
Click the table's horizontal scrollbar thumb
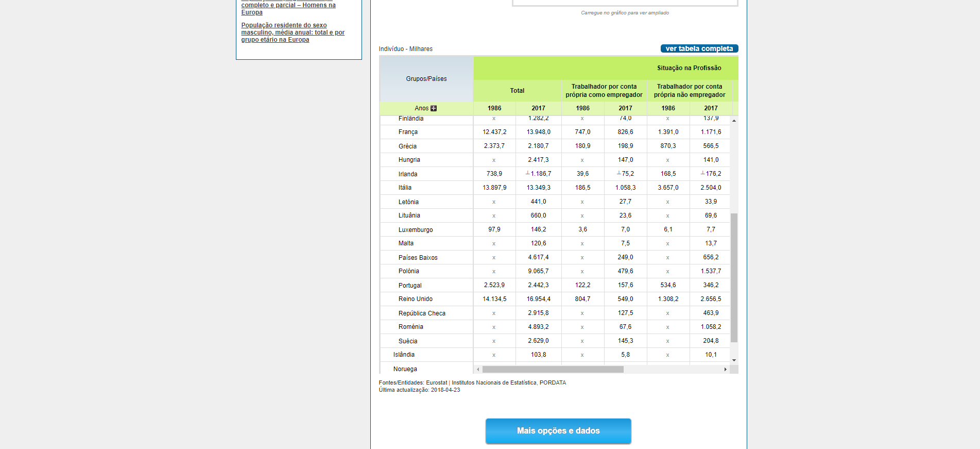(553, 370)
